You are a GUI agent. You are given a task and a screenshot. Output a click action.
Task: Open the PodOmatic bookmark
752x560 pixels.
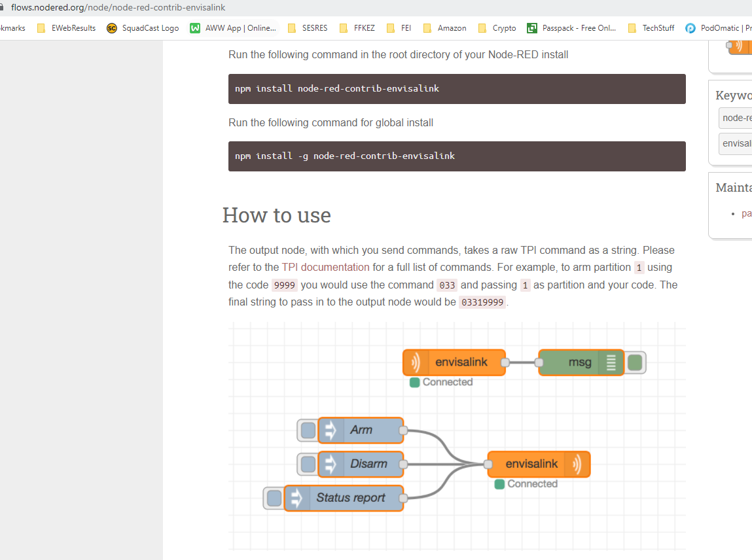[x=719, y=28]
